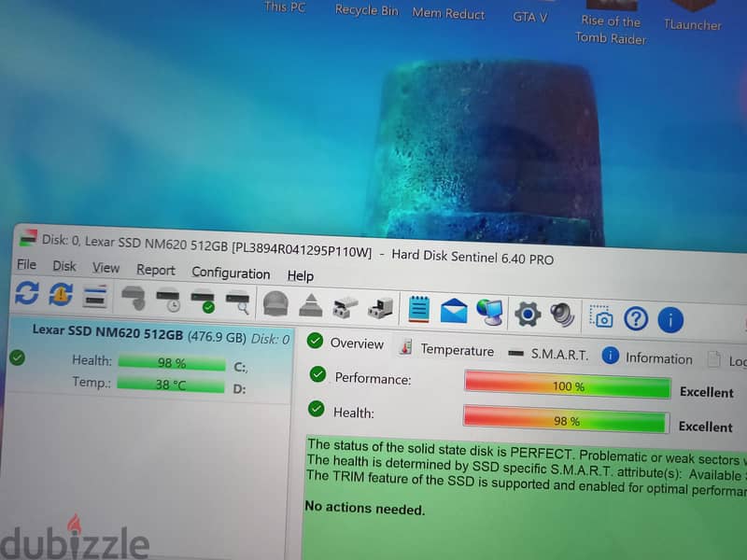Viewport: 747px width, 560px height.
Task: Click the network devices toolbar icon
Action: click(345, 307)
